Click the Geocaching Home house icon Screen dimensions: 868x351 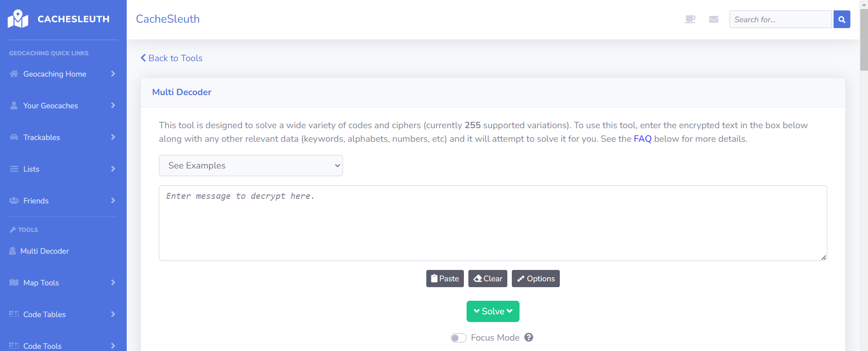tap(14, 74)
